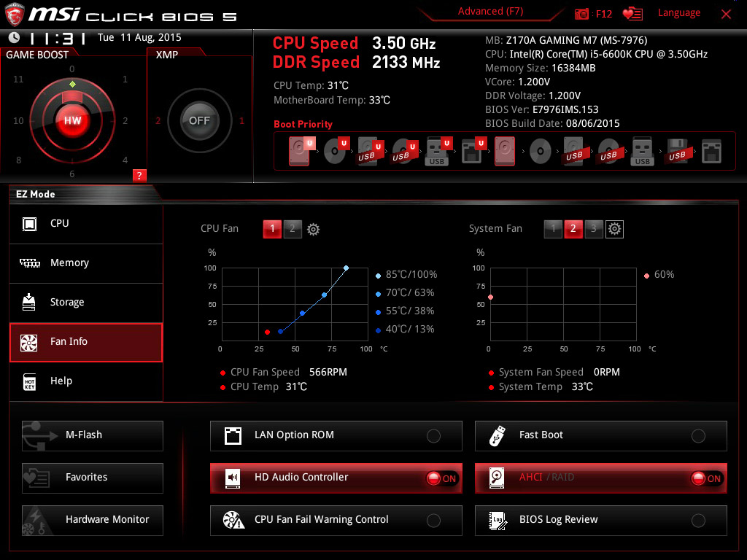
Task: Select legacy hard disk boot device
Action: [505, 152]
